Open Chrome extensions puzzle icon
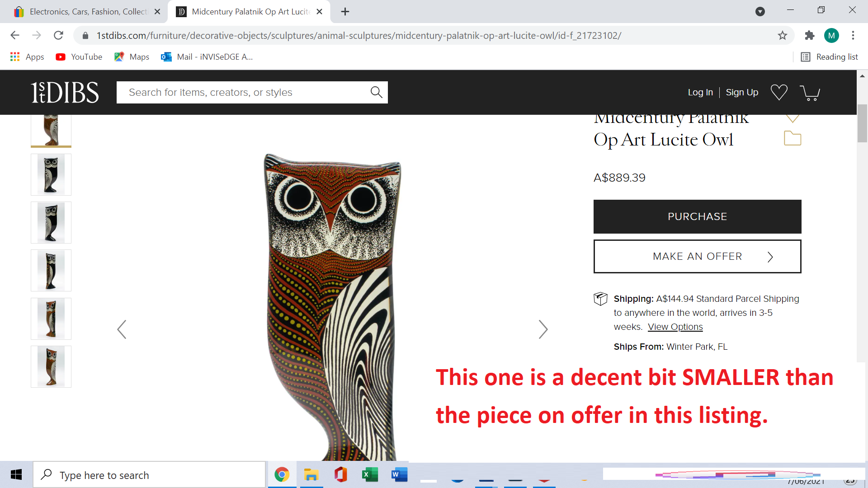This screenshot has width=868, height=488. click(809, 35)
